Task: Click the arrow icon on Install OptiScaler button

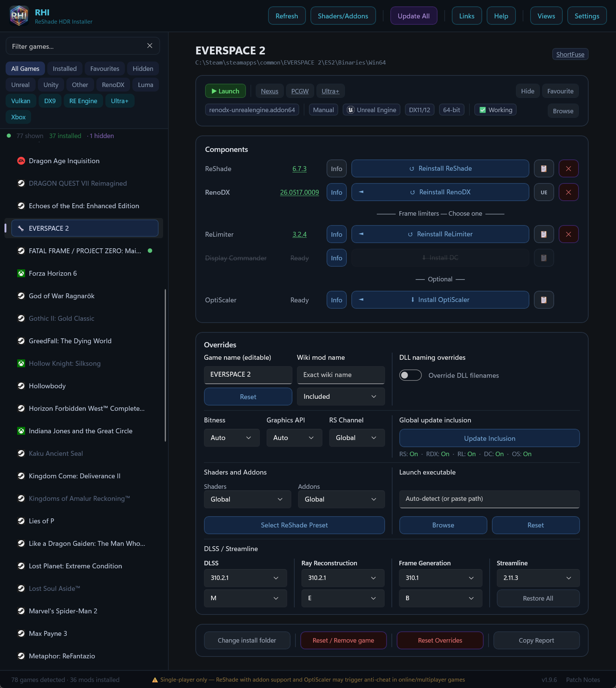Action: (x=361, y=299)
